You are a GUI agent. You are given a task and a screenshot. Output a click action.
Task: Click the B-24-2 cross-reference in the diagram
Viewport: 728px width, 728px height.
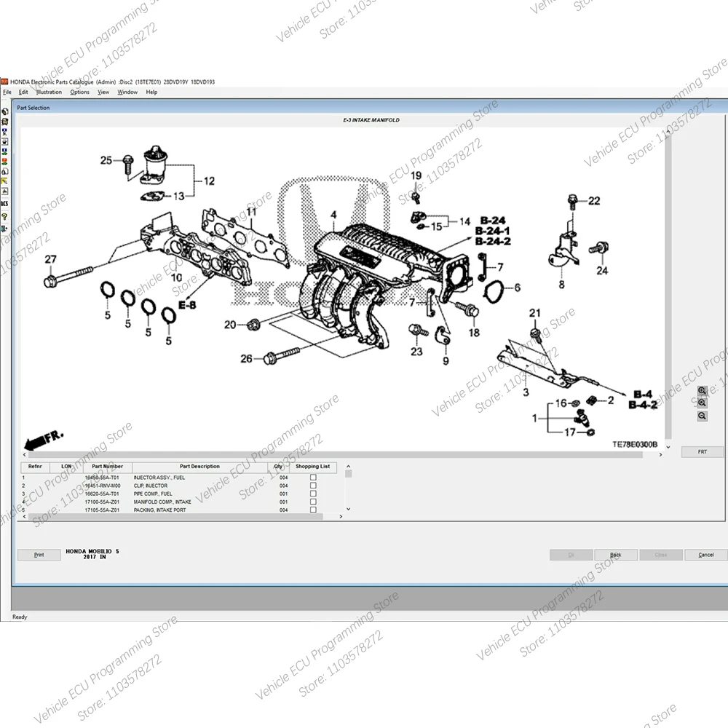click(493, 242)
